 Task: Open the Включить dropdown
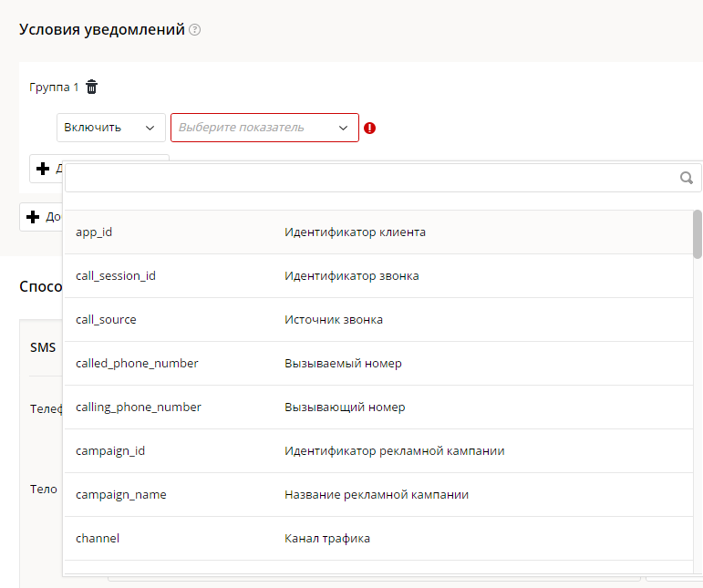[x=110, y=128]
